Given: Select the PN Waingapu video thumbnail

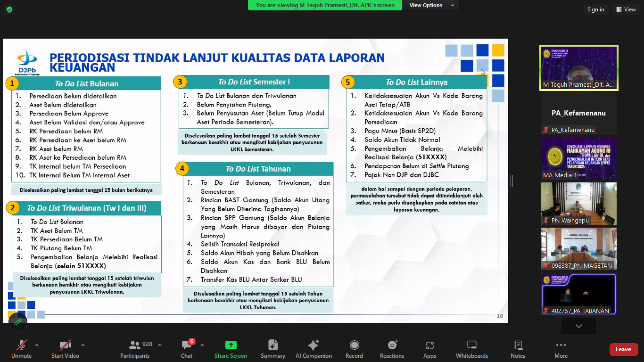Looking at the screenshot, I should pyautogui.click(x=578, y=204).
